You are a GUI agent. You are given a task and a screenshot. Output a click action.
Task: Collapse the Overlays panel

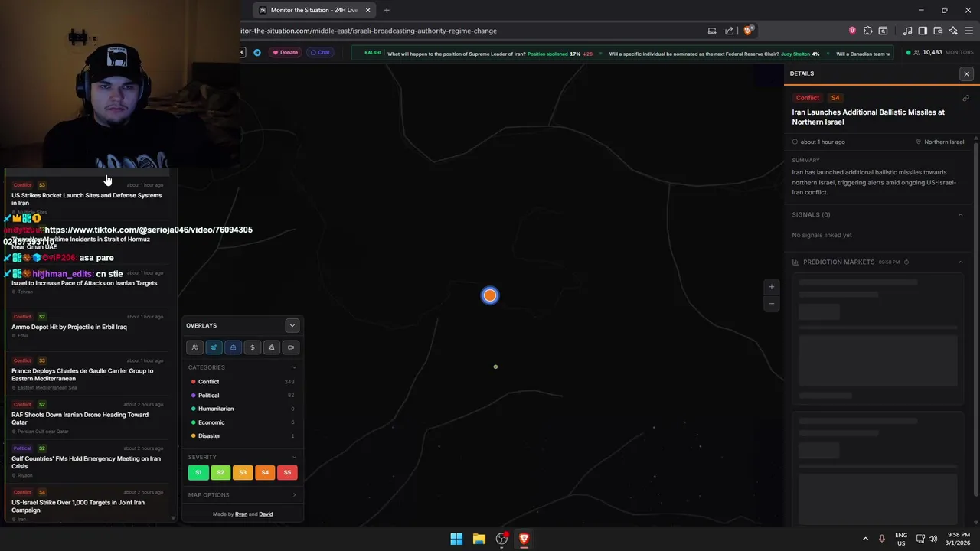click(292, 325)
